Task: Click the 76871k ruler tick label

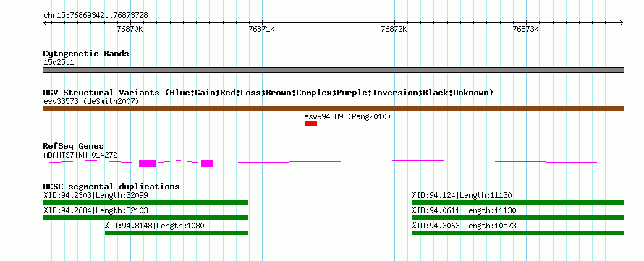Action: 262,29
